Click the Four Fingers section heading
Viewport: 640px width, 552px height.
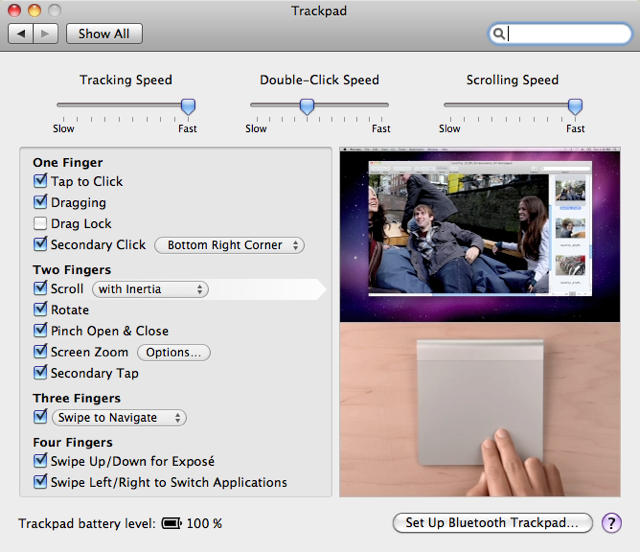(73, 443)
